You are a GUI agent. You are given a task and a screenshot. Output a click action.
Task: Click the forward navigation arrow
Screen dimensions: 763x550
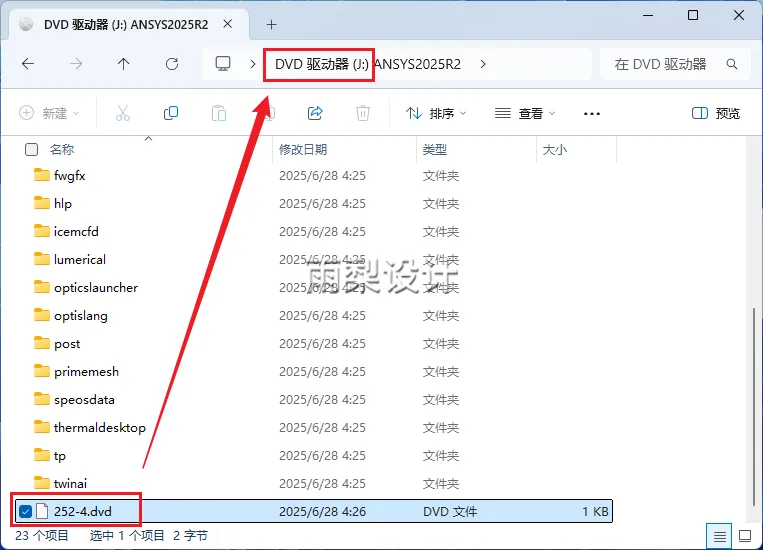pyautogui.click(x=76, y=64)
